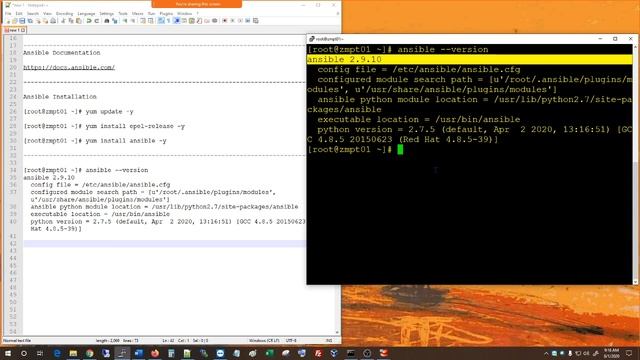640x360 pixels.
Task: Click the Close All toolbar icon
Action: [x=45, y=21]
